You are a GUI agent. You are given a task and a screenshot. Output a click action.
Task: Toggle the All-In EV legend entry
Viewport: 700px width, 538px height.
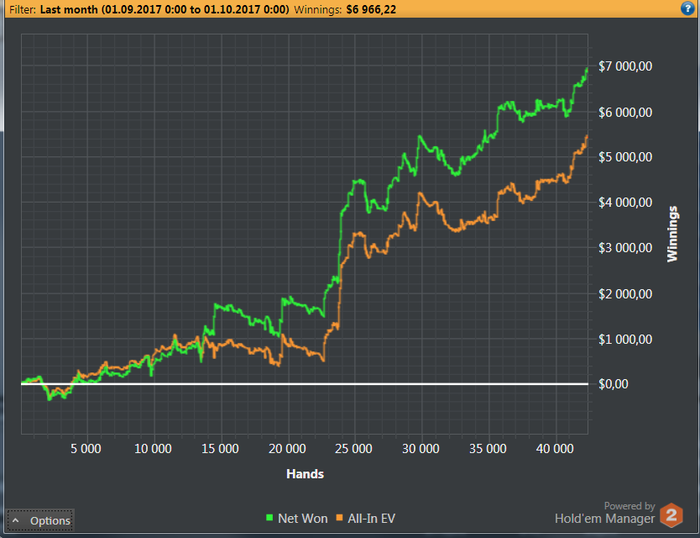366,518
